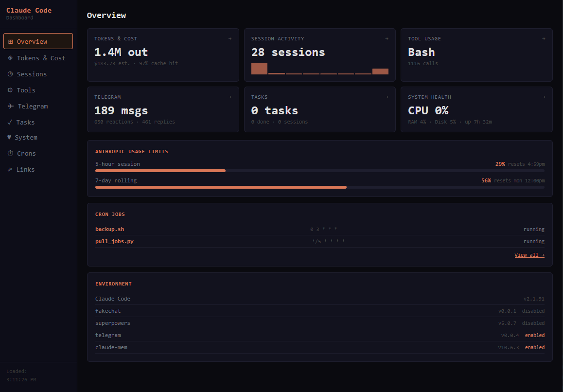Click the Crons stopwatch icon in sidebar
The image size is (563, 392).
pos(10,153)
